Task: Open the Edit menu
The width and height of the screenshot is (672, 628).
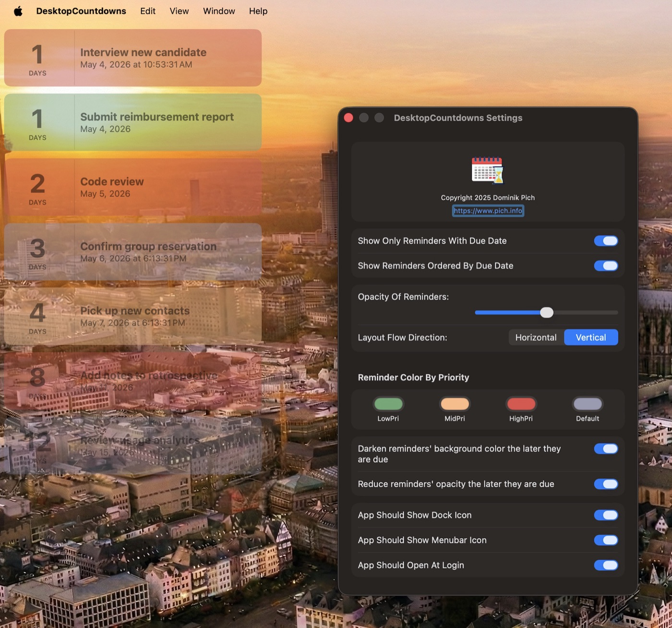Action: tap(148, 11)
